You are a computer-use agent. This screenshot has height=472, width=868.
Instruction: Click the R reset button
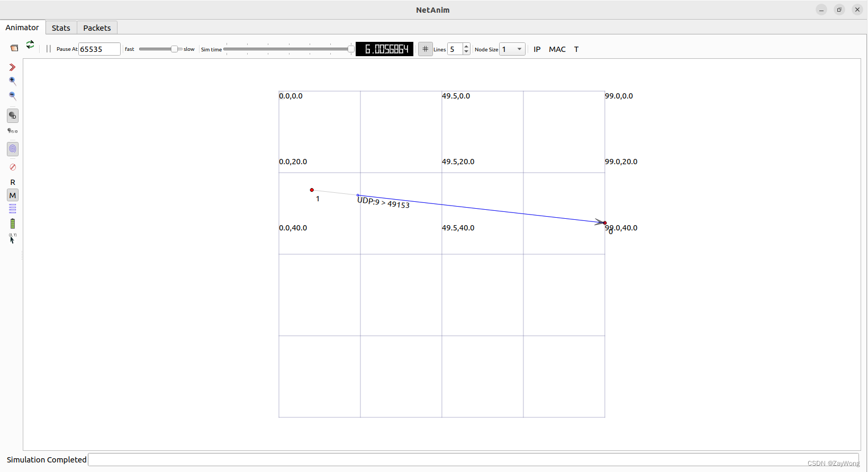point(13,182)
